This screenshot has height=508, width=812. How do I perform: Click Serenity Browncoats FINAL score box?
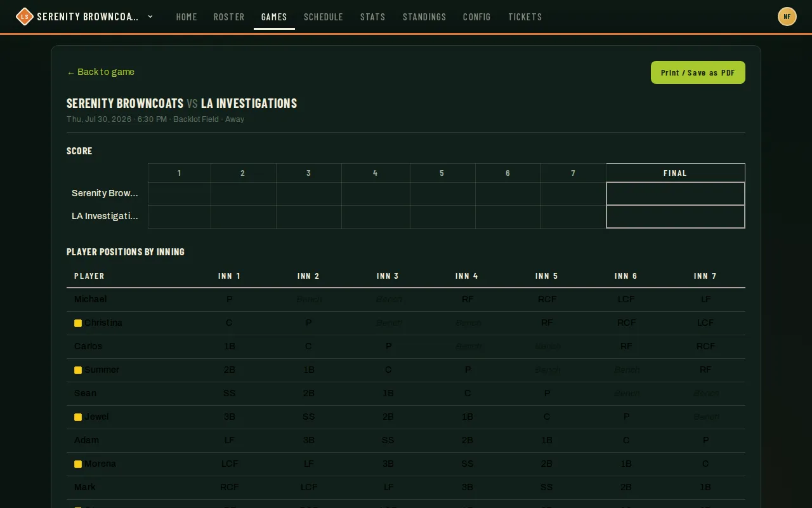coord(676,194)
